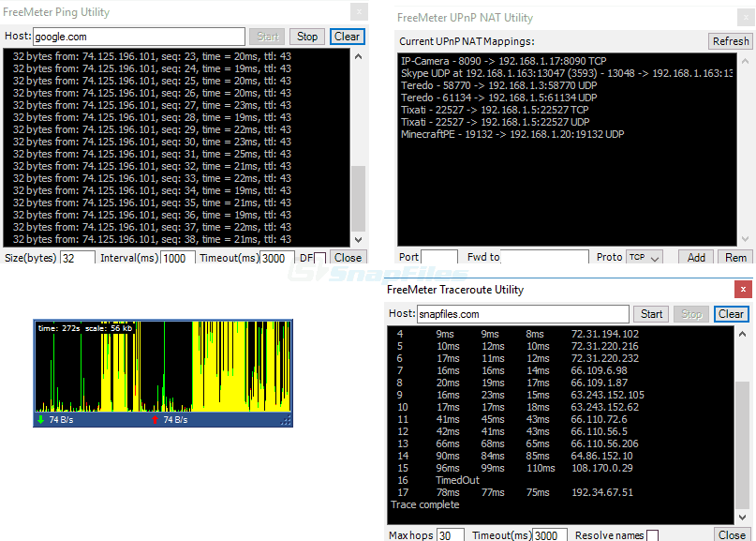The image size is (756, 541).
Task: Click Add to create port mapping
Action: 696,257
